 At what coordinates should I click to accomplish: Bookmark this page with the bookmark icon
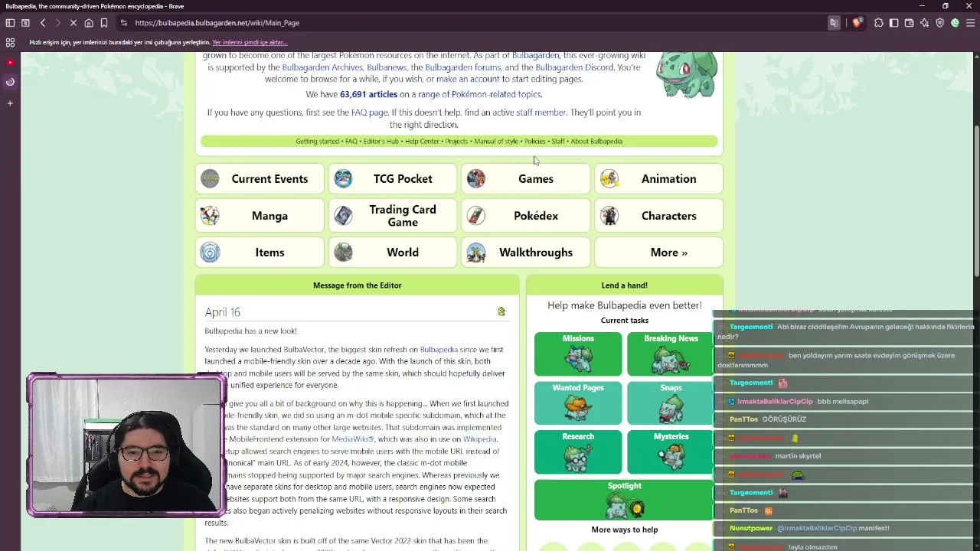[104, 23]
